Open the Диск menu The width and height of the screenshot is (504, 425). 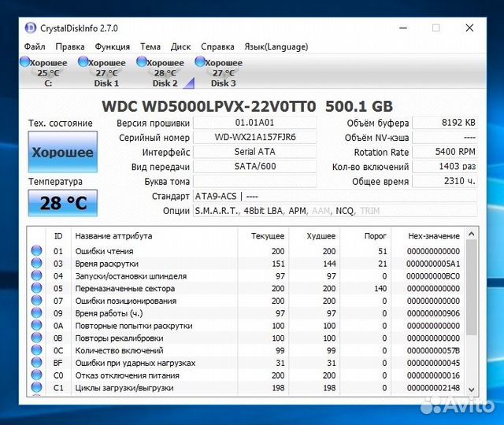(x=180, y=47)
